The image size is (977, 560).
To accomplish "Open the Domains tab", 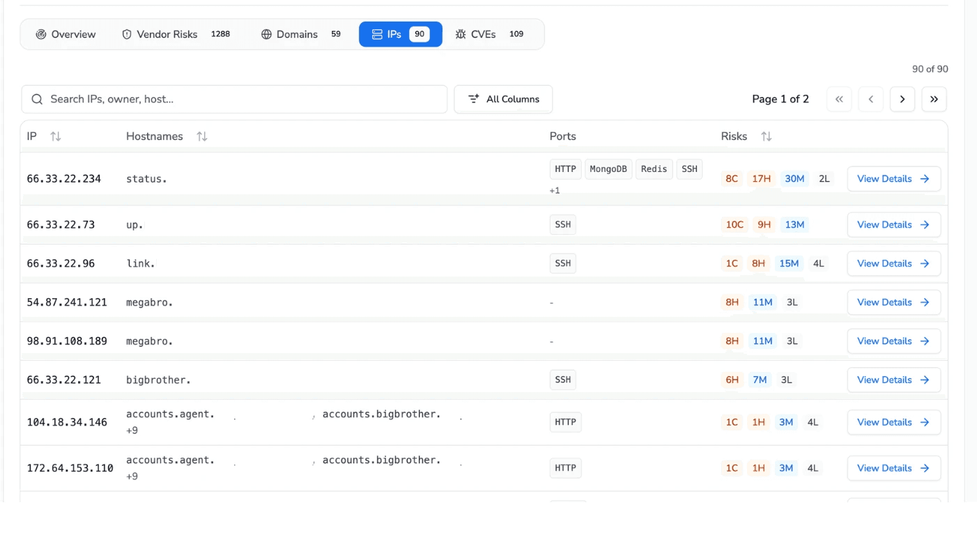I will (301, 34).
